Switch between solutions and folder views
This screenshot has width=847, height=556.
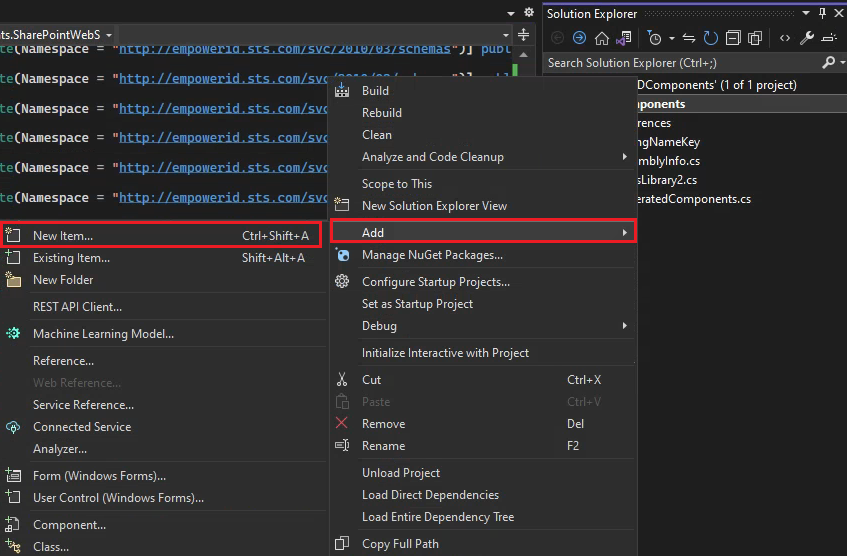624,38
